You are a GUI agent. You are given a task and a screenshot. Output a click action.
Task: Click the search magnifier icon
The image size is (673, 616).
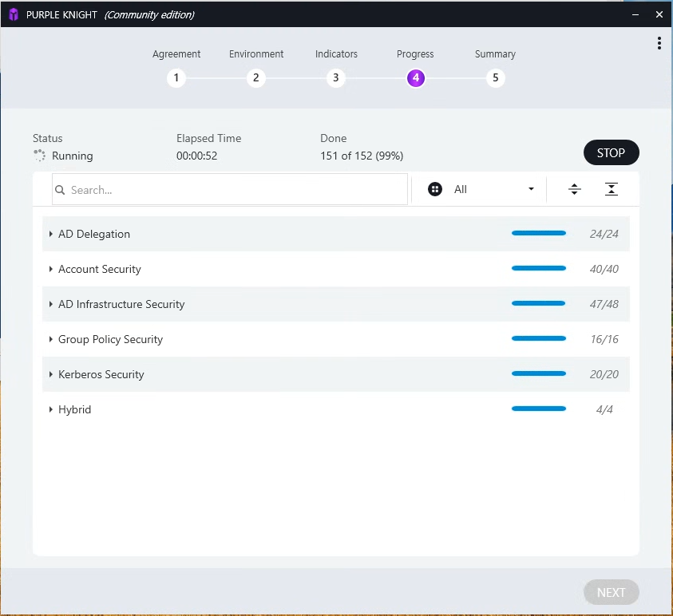pos(60,190)
